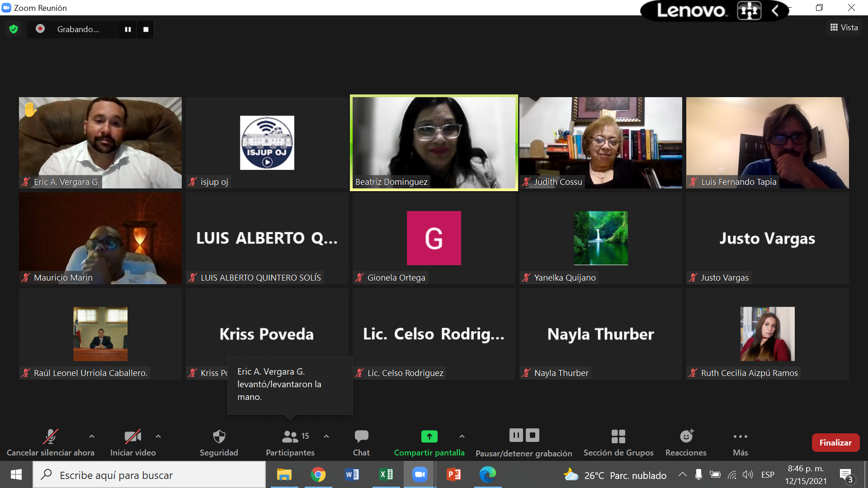Screen dimensions: 868x488
Task: Click the system tray microphone icon
Action: point(698,474)
